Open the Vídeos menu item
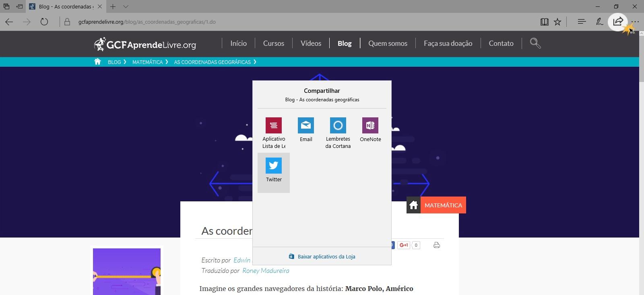The width and height of the screenshot is (644, 295). point(311,43)
